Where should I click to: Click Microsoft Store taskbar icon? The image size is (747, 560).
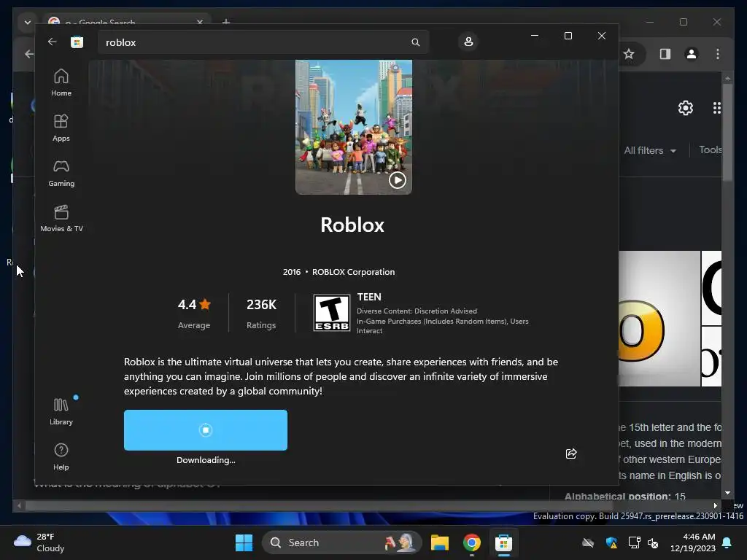click(503, 542)
